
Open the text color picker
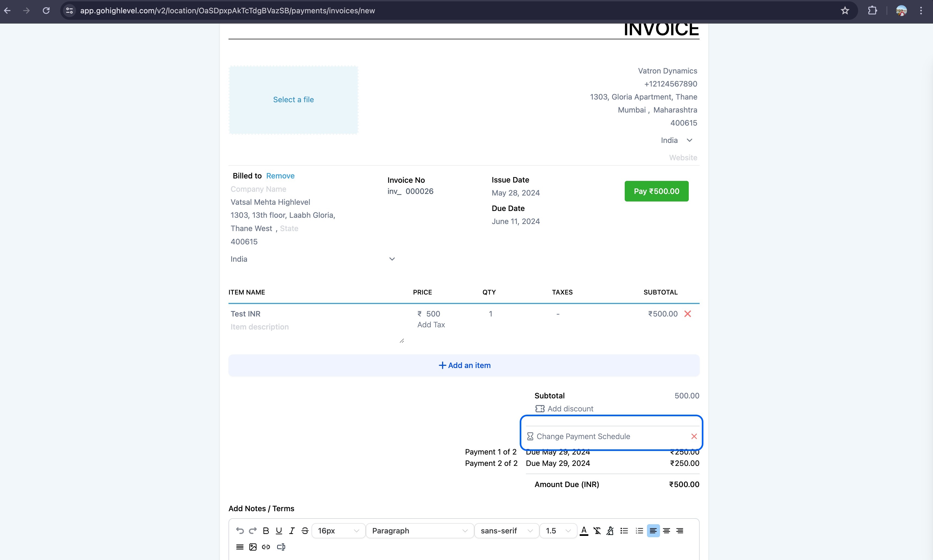click(x=584, y=530)
